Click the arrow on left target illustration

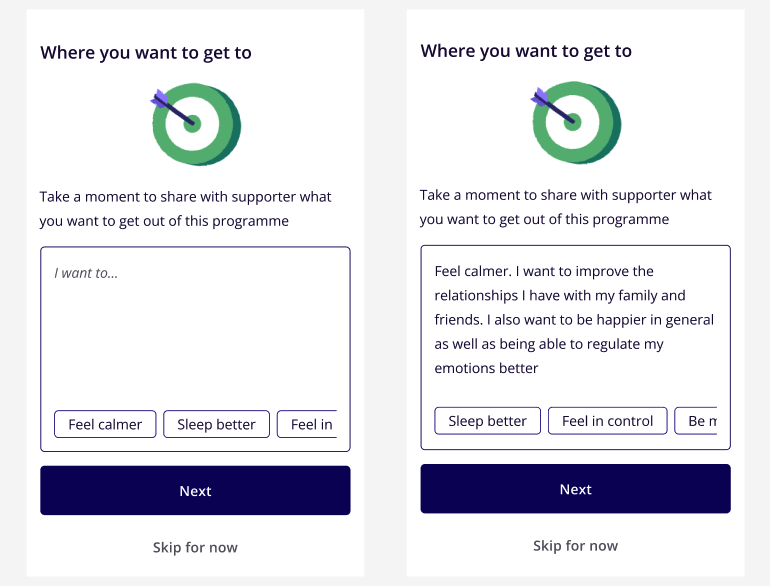172,107
